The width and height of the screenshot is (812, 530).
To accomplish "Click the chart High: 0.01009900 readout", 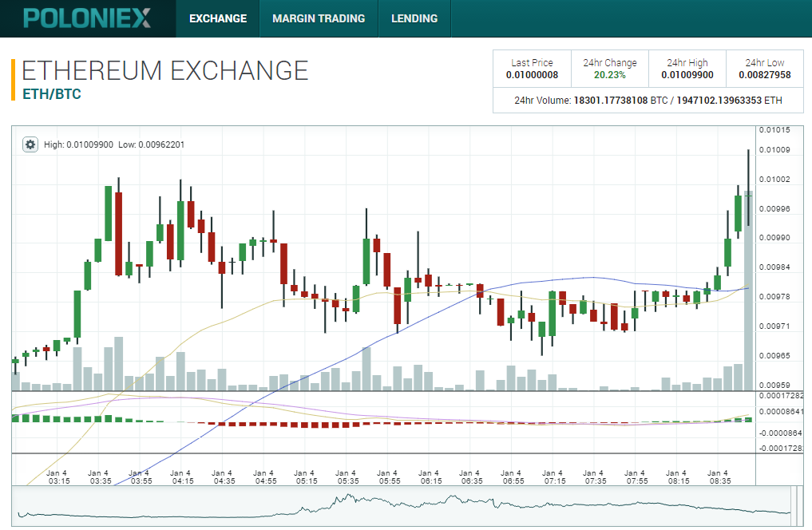I will [78, 145].
